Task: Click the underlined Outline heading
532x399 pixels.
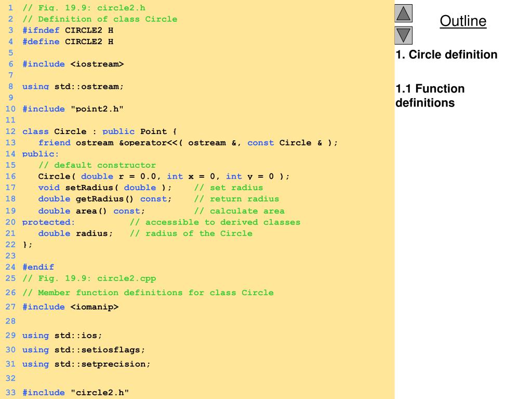Action: pyautogui.click(x=463, y=21)
